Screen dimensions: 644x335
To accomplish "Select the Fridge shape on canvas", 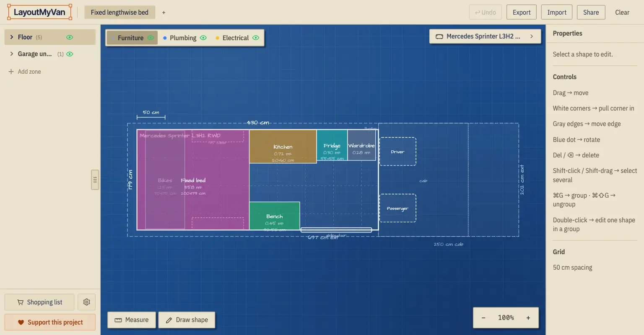I will tap(332, 145).
